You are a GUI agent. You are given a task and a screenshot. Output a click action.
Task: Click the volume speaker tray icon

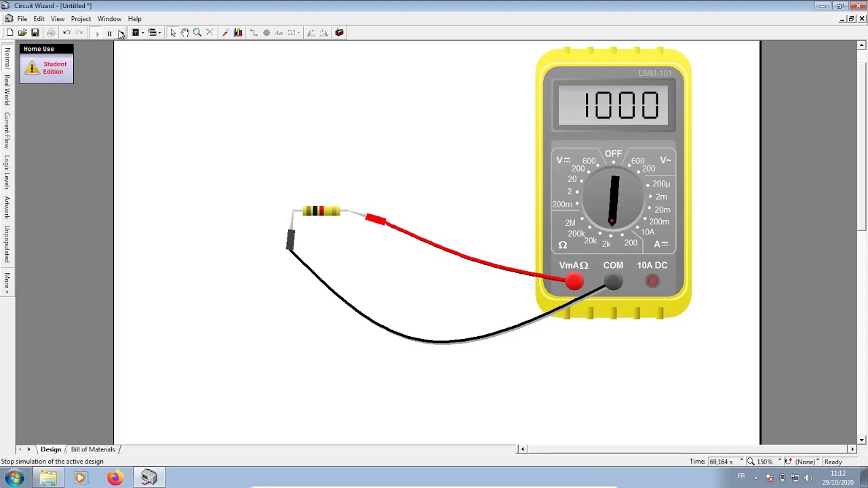(x=808, y=478)
